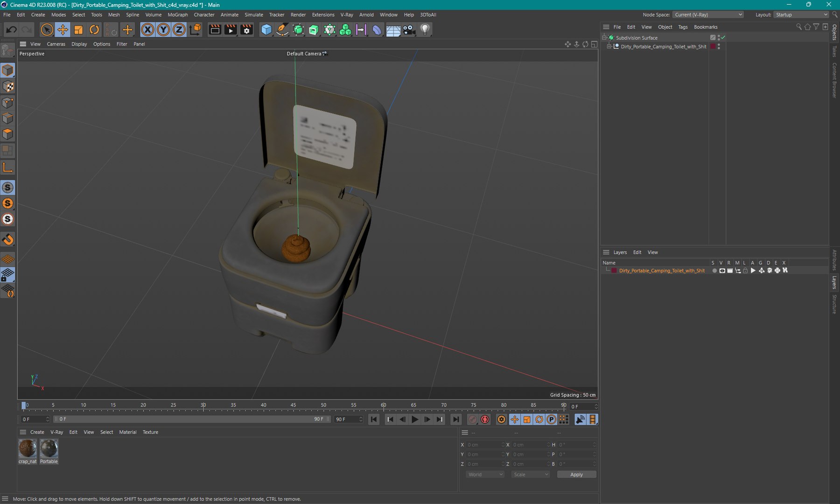Activate the Rotate tool

(94, 30)
